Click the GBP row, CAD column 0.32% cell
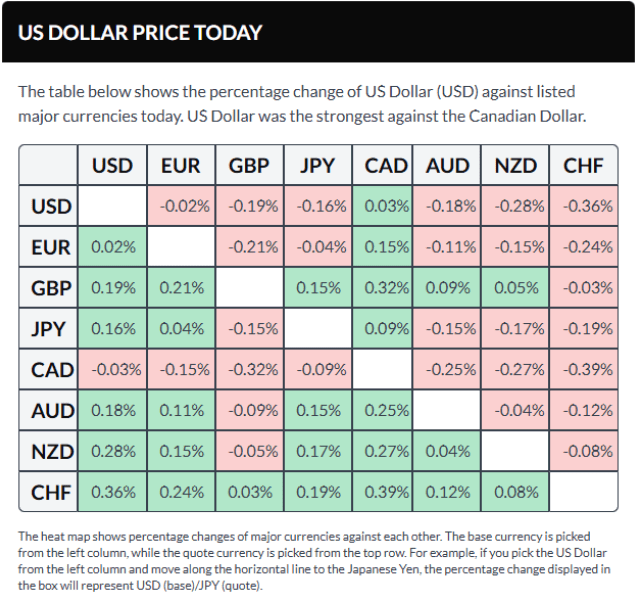Image resolution: width=636 pixels, height=592 pixels. (x=386, y=288)
